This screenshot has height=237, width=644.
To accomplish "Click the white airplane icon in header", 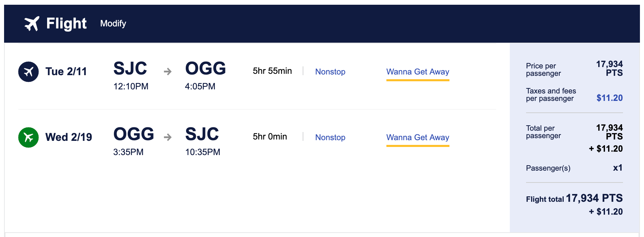I will click(x=32, y=23).
